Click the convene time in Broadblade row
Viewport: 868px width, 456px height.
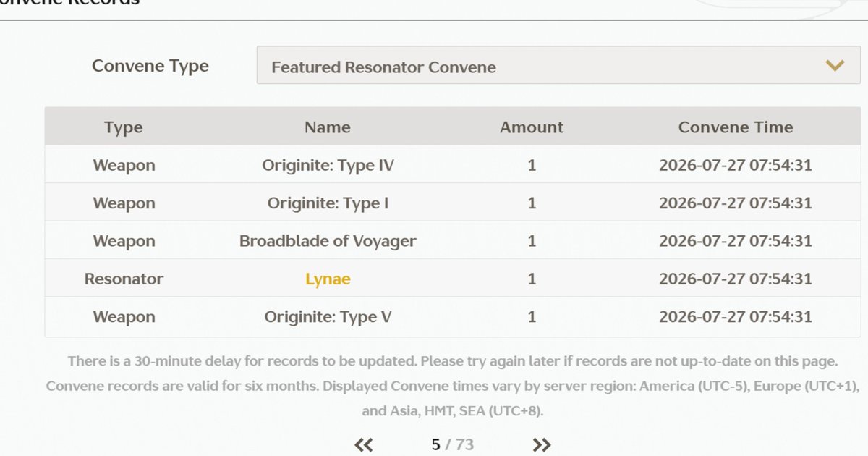pos(736,241)
